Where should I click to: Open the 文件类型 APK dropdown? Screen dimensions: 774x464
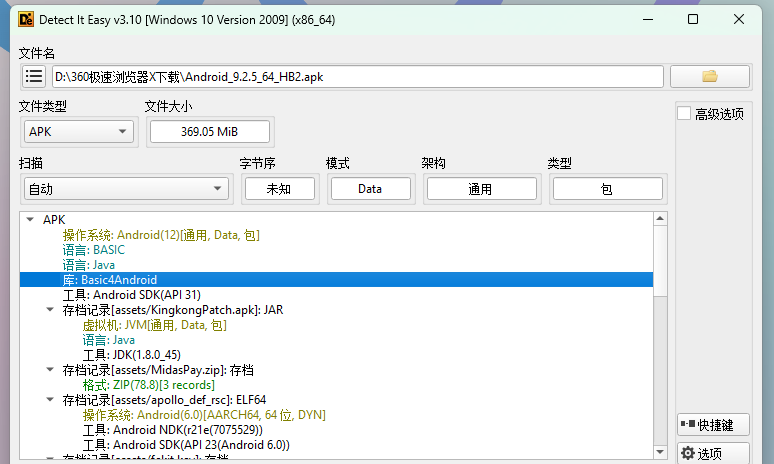click(79, 132)
